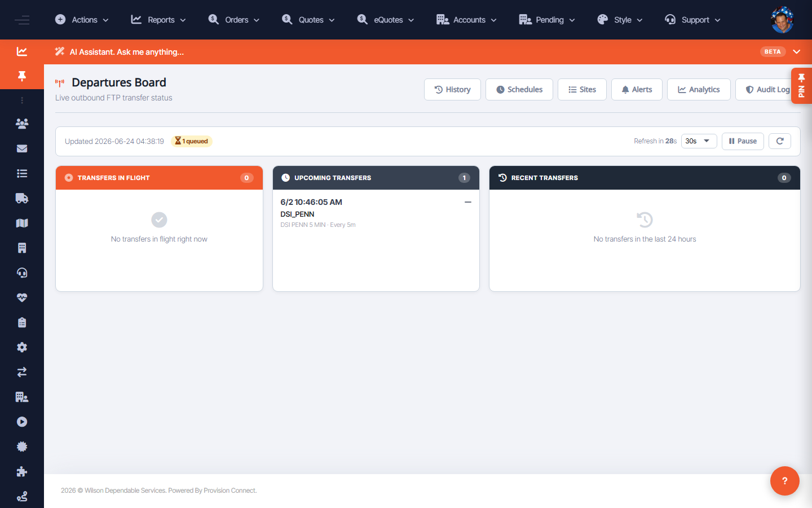Open the headset sidebar icon
Screen dimensions: 812x508
click(x=22, y=273)
